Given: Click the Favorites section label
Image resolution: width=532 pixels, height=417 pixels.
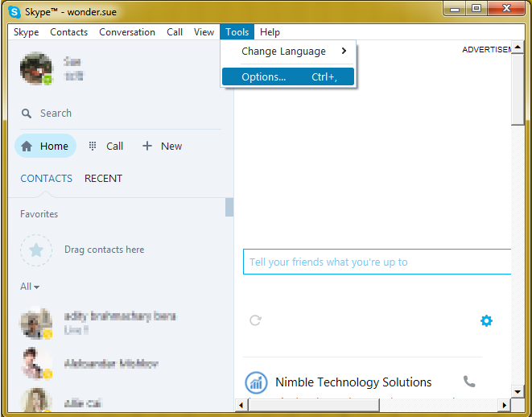Looking at the screenshot, I should (39, 214).
